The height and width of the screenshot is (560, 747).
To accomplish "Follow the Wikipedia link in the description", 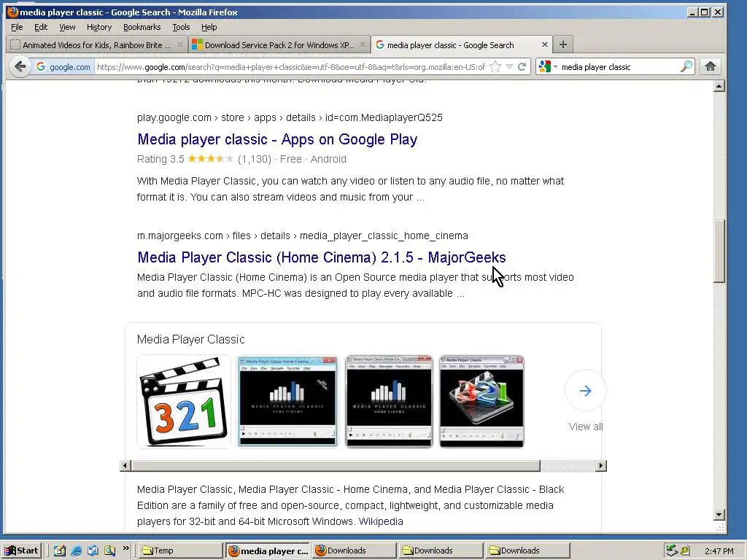I will pyautogui.click(x=381, y=521).
